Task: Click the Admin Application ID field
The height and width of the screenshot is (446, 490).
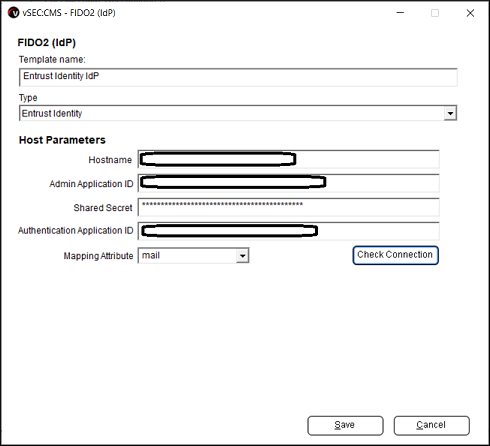Action: [x=288, y=183]
